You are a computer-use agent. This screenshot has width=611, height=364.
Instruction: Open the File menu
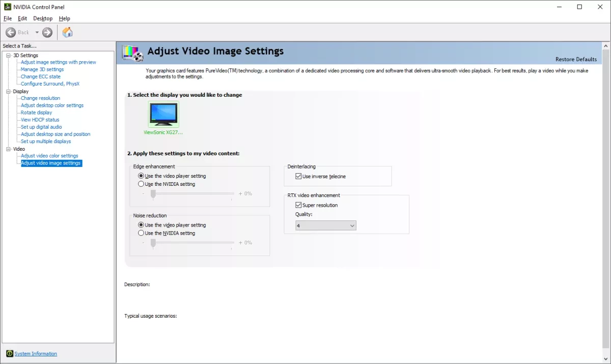[x=7, y=18]
